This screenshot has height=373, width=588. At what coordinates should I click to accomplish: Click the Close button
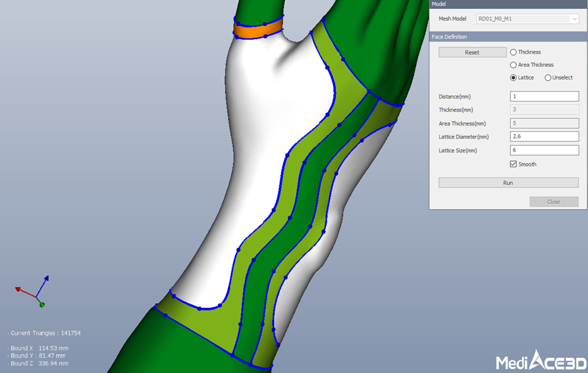tap(554, 202)
